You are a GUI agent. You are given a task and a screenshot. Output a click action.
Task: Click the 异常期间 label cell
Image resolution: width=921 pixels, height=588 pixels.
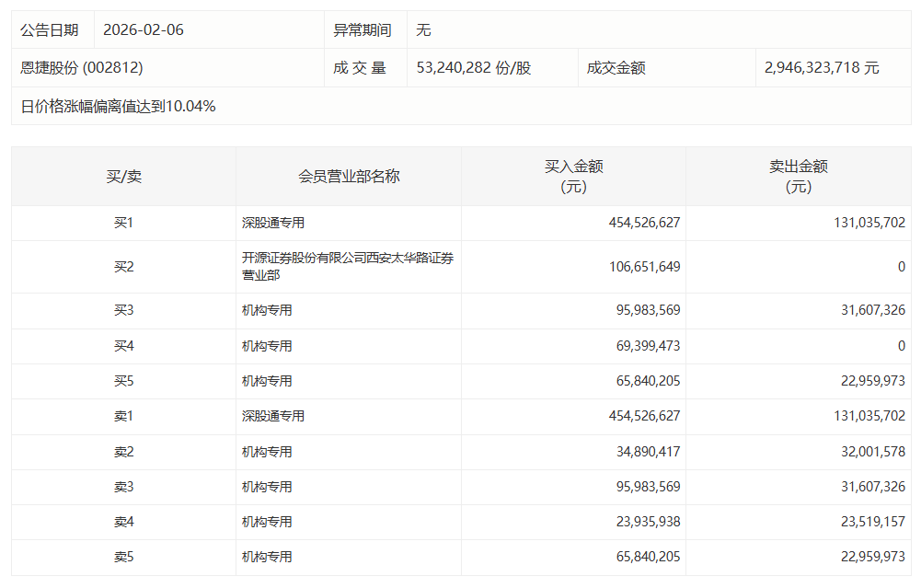[x=362, y=30]
